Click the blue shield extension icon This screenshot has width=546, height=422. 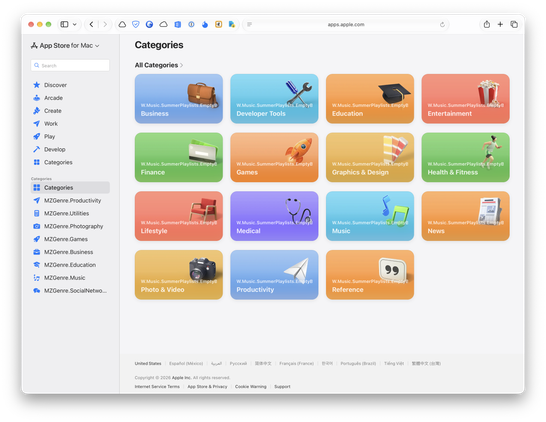click(x=136, y=24)
